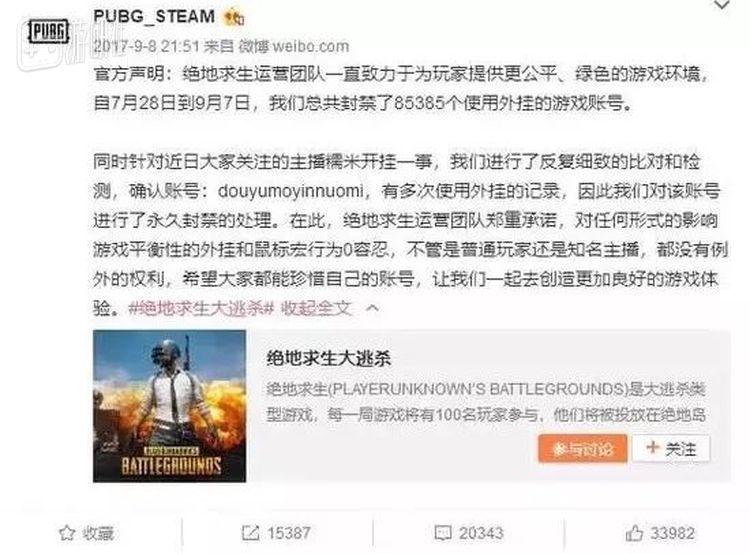Image resolution: width=750 pixels, height=554 pixels.
Task: Open the Battlegrounds cover thumbnail
Action: [169, 406]
